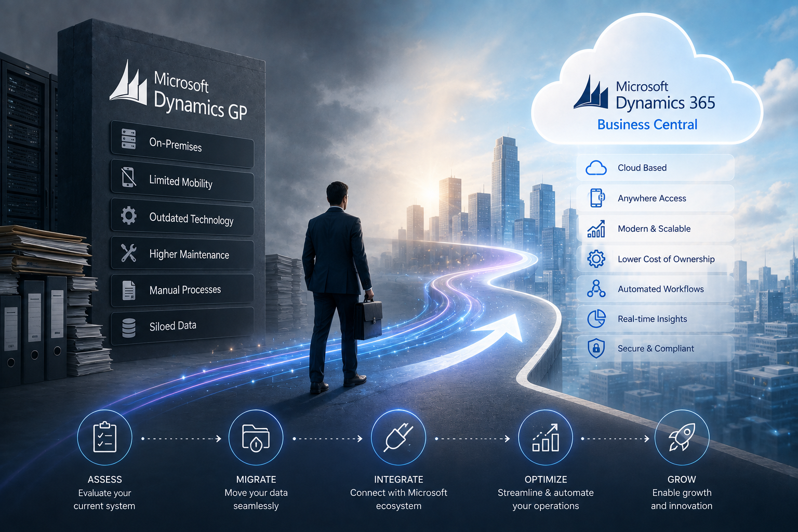Click the gear icon beside Outdated Technology
Viewport: 798px width, 532px height.
coord(128,215)
